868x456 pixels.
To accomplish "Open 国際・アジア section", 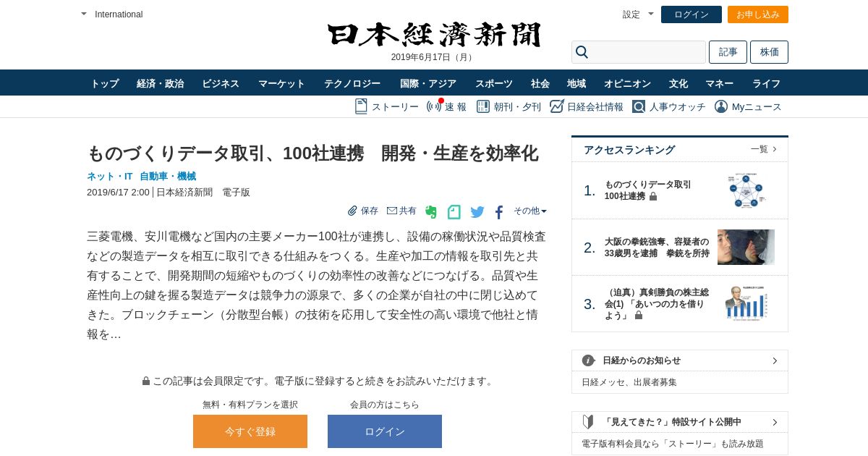I will point(428,83).
